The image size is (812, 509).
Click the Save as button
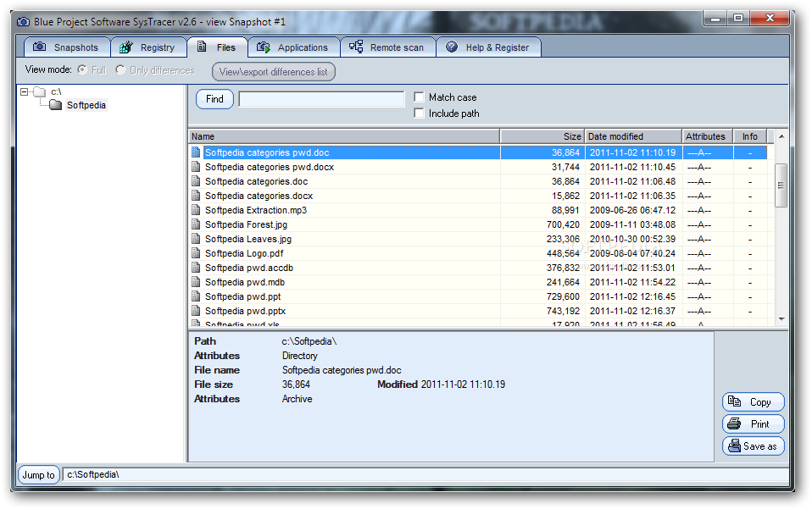754,445
